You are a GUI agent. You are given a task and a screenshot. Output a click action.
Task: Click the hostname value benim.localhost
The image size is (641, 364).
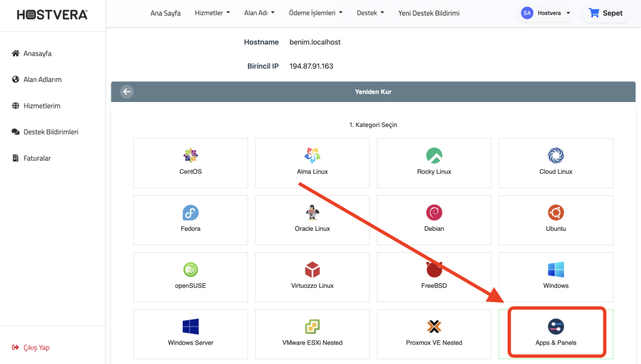point(315,42)
